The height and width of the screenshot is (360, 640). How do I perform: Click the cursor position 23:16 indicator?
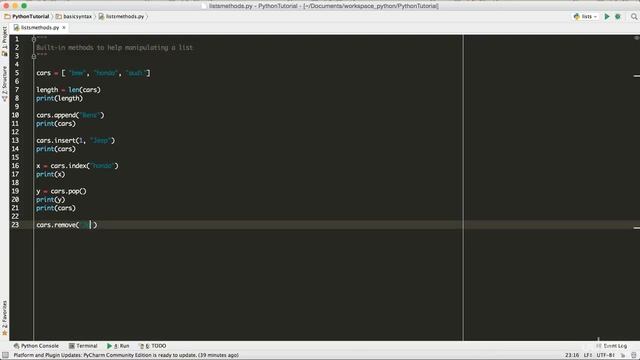572,355
